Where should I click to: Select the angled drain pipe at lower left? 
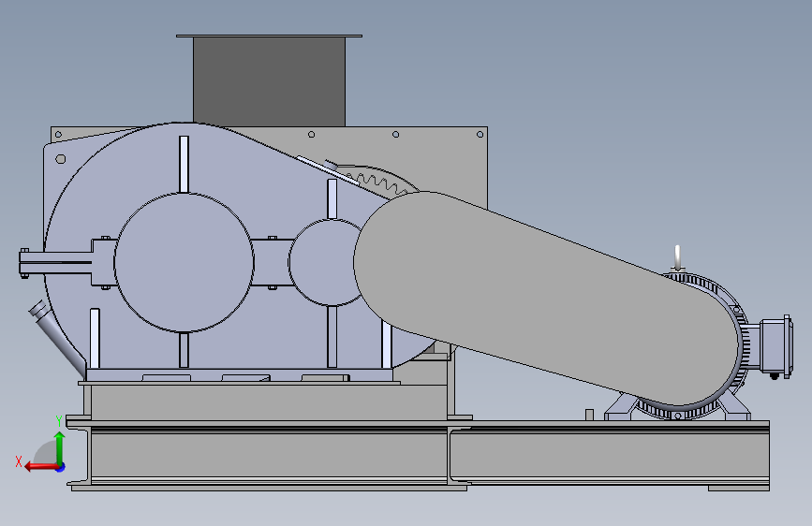pos(56,337)
